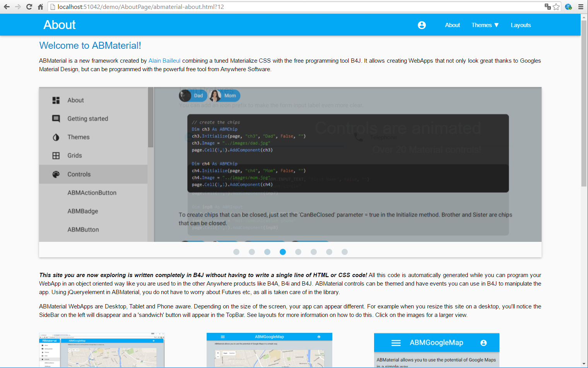Click profile icon in phone ABMGoogleMap screenshot
The width and height of the screenshot is (588, 368).
point(484,343)
